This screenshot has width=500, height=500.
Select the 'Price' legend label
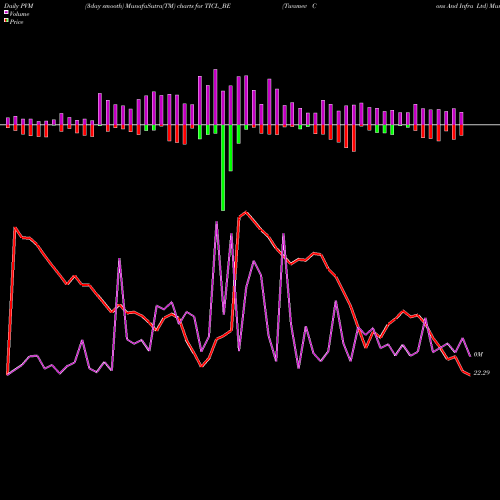point(16,22)
